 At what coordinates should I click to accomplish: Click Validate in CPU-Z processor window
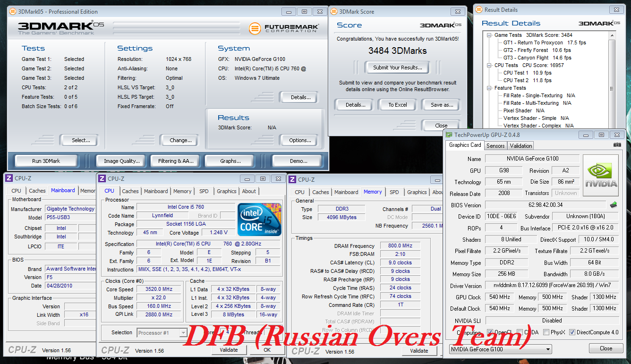pos(229,350)
